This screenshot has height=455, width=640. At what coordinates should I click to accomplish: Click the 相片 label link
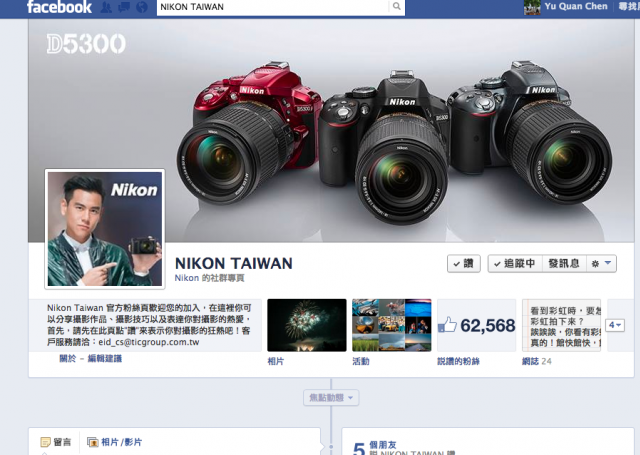(276, 362)
